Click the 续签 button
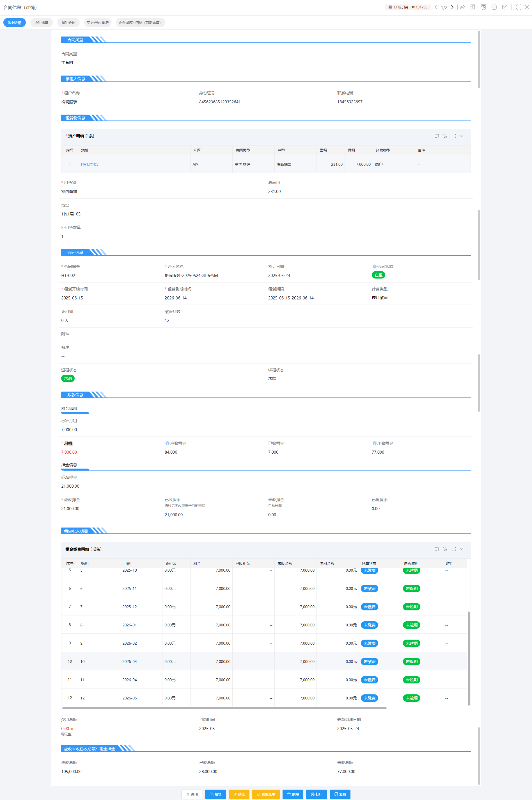The height and width of the screenshot is (800, 532). click(x=239, y=794)
